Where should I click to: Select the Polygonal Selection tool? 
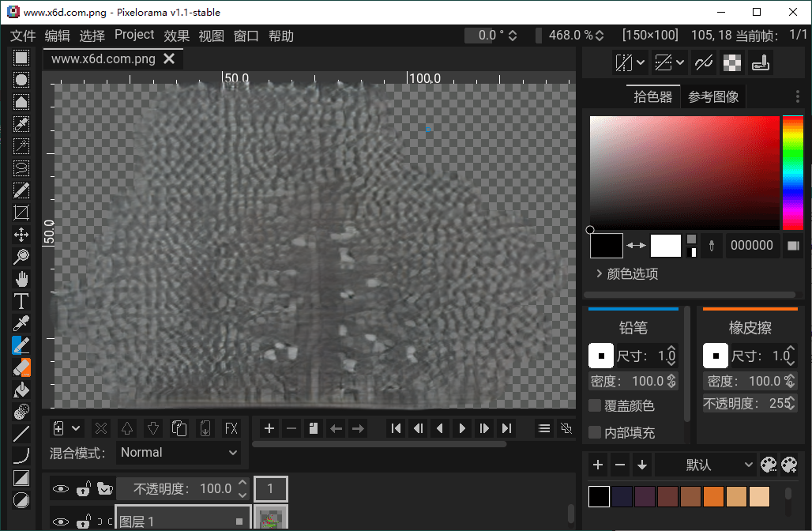21,102
